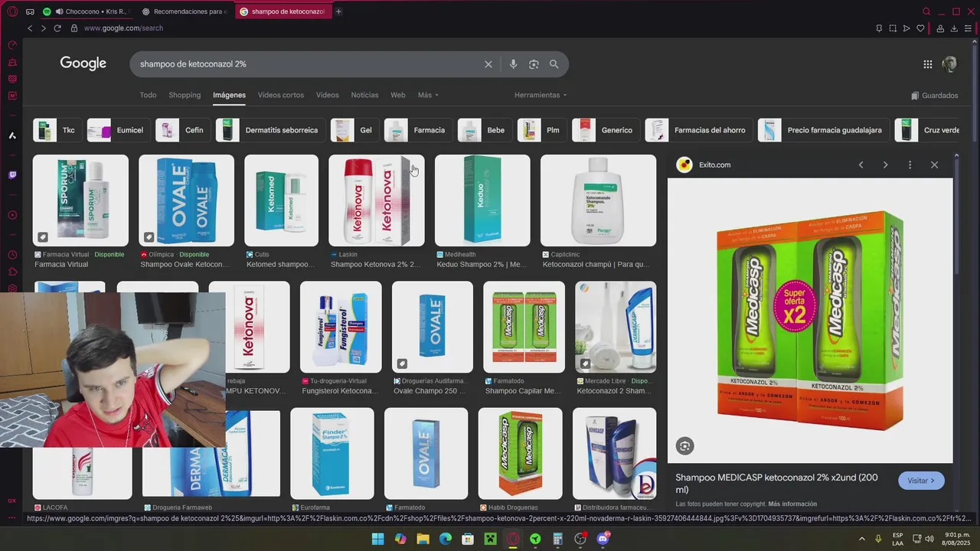980x551 pixels.
Task: Go back to the previous page
Action: click(x=30, y=28)
